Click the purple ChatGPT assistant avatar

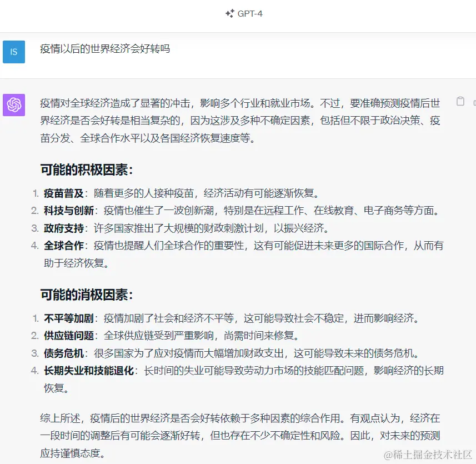(x=14, y=105)
